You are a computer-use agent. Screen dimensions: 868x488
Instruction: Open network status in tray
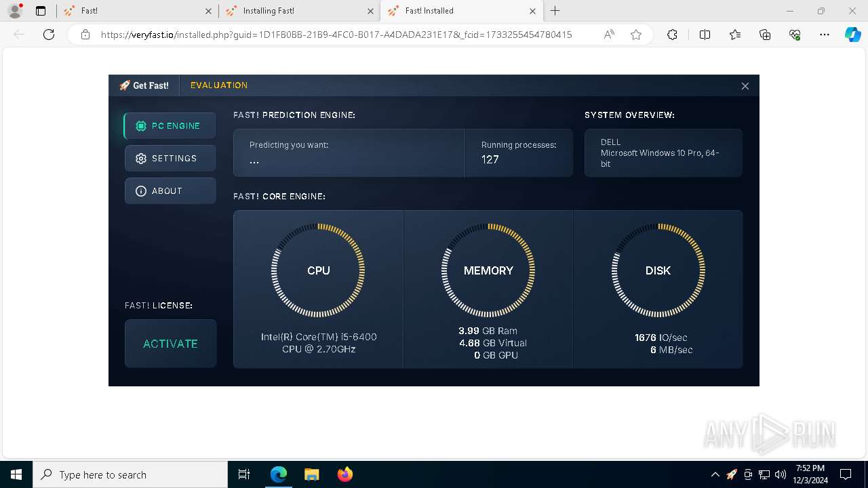coord(764,474)
